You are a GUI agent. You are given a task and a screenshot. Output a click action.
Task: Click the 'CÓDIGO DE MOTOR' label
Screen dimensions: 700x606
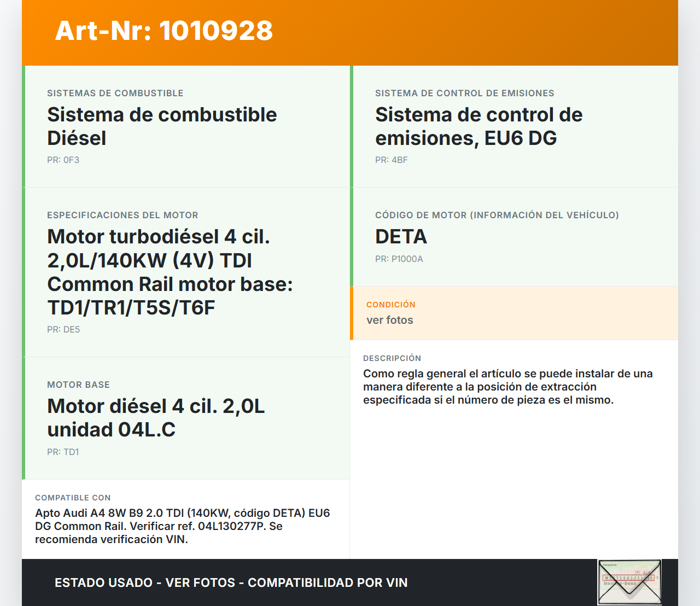[x=497, y=215]
